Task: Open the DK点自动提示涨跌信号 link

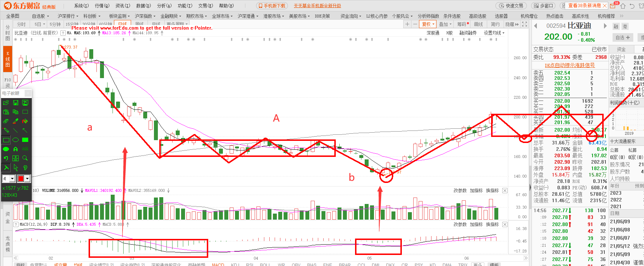Action: tap(570, 65)
